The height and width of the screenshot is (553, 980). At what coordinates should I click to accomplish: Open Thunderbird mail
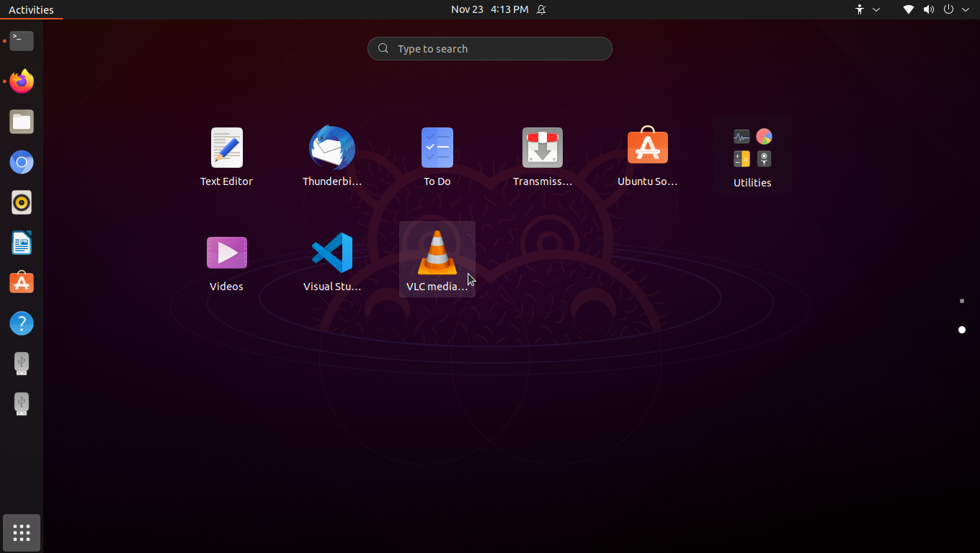pyautogui.click(x=331, y=148)
